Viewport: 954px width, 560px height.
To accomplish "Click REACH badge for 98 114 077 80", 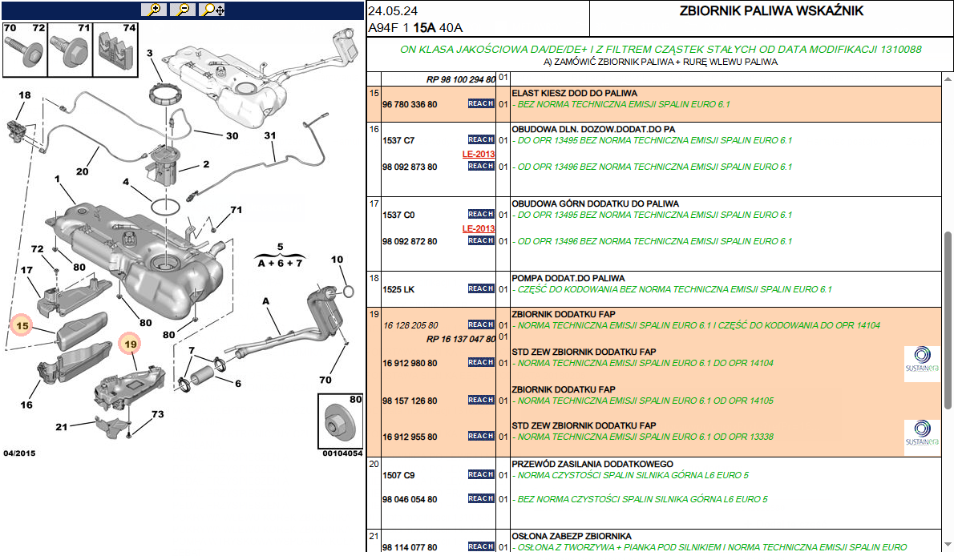I will point(481,546).
